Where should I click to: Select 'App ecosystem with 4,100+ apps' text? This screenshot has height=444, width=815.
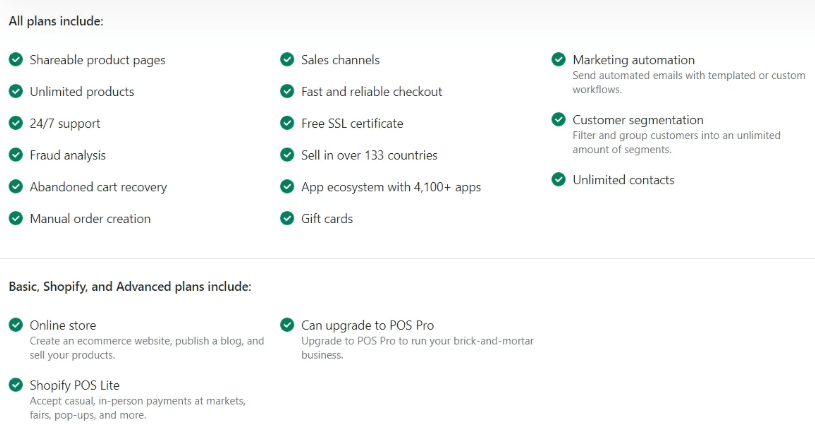(391, 187)
